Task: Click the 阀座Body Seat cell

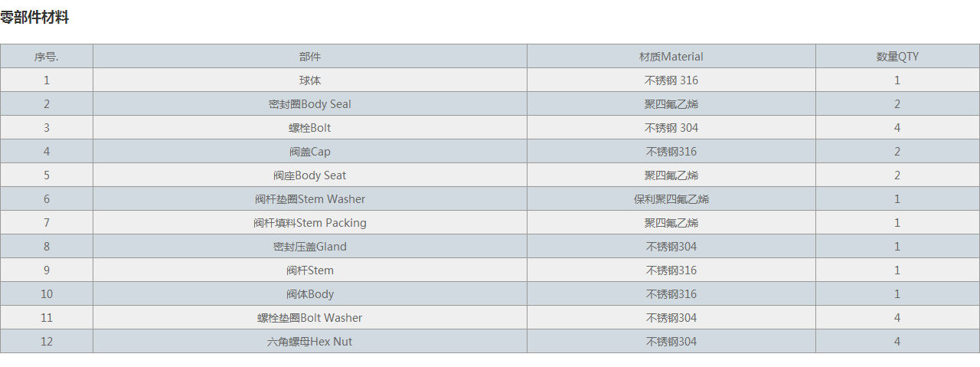Action: pos(309,175)
